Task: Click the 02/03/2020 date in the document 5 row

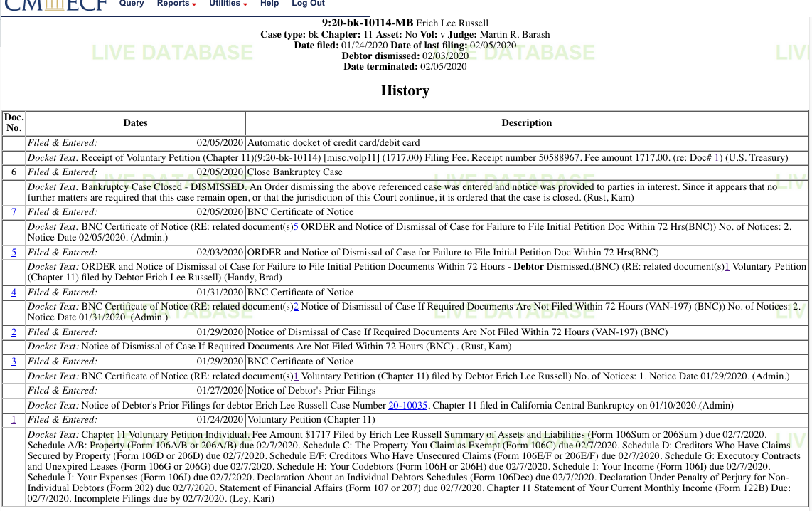Action: point(220,253)
